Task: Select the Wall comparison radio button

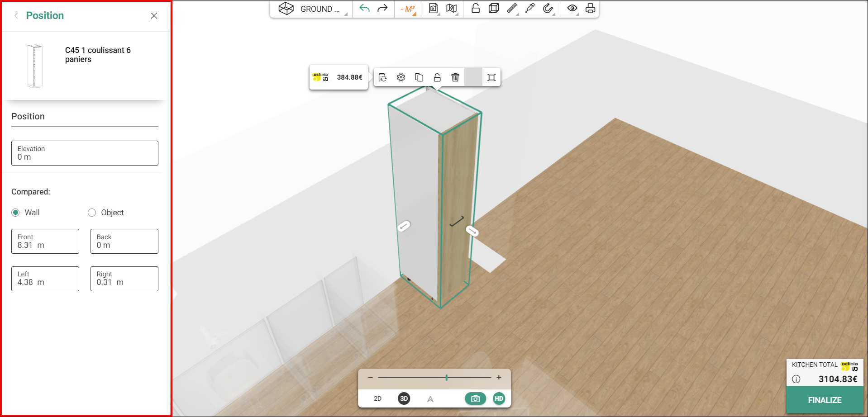Action: pos(16,213)
